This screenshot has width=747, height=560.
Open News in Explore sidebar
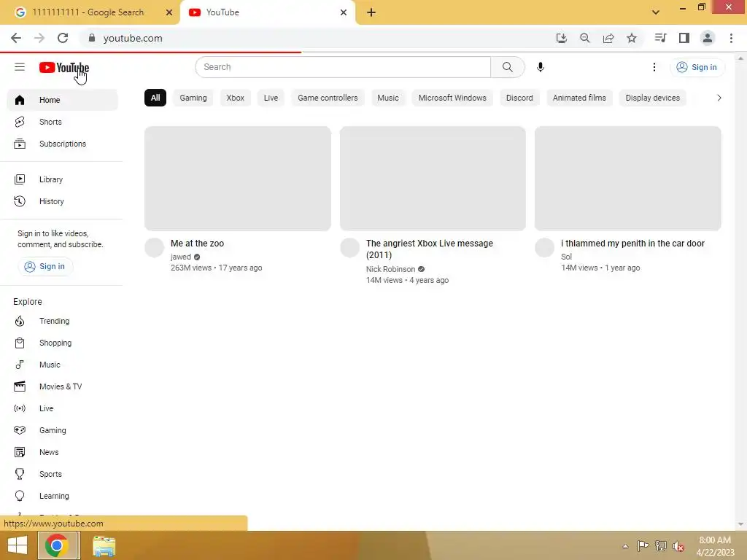(63, 452)
